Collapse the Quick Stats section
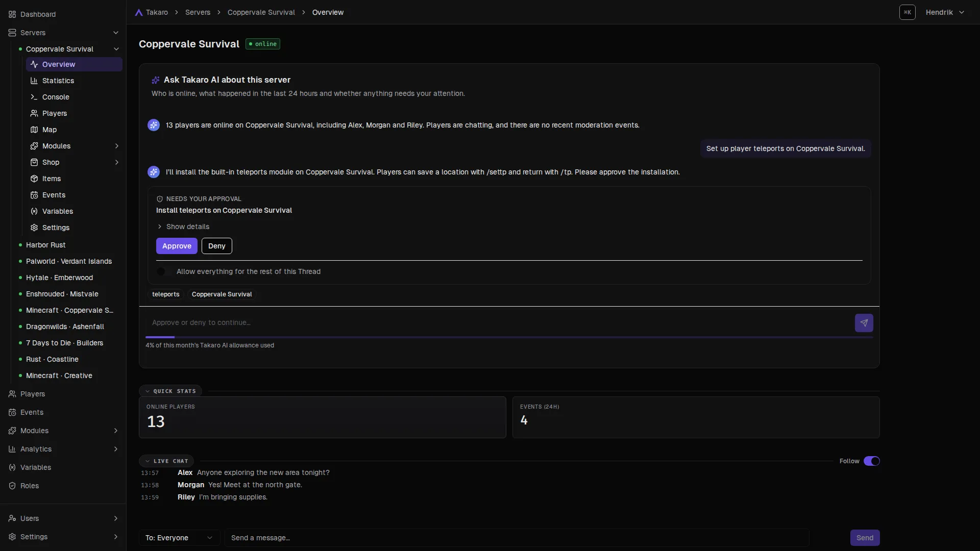This screenshot has width=980, height=551. (170, 391)
